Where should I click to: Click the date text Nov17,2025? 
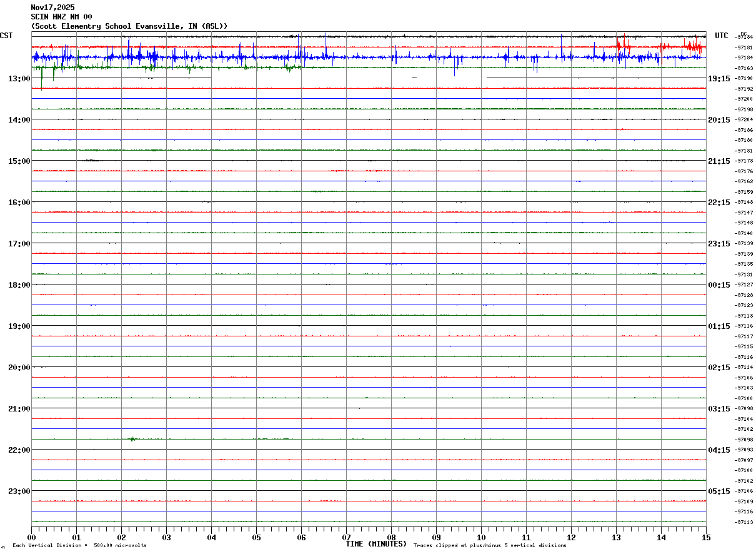coord(52,8)
